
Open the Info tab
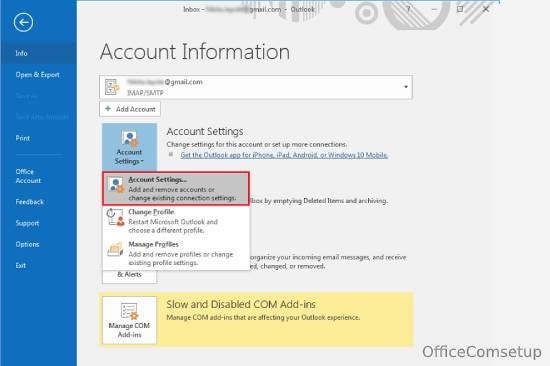pyautogui.click(x=39, y=53)
